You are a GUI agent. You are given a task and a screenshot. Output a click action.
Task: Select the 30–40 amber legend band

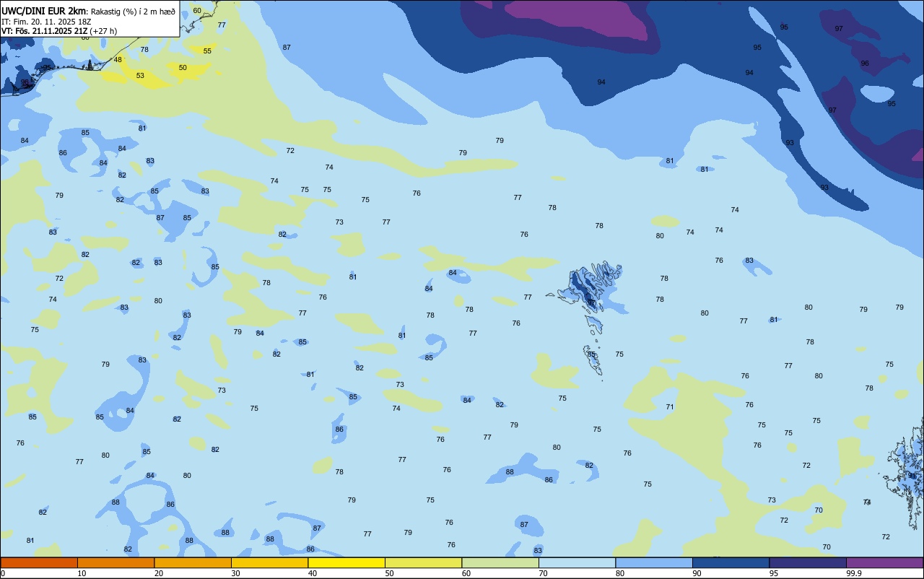[269, 562]
